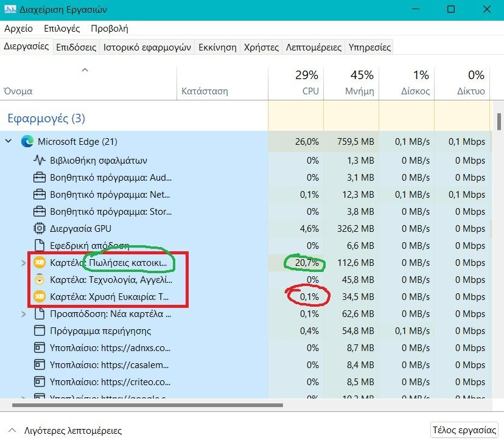
Task: Open the Επιλογές menu
Action: coord(61,28)
